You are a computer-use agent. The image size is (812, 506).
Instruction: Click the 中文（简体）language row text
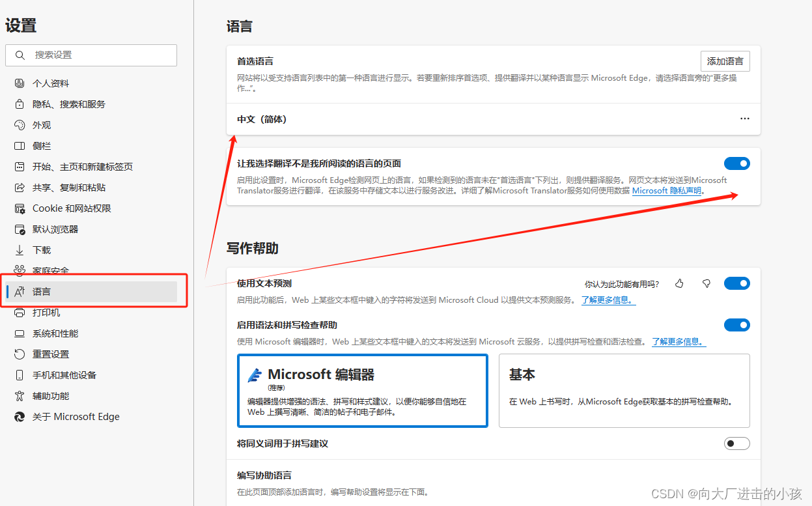tap(262, 119)
